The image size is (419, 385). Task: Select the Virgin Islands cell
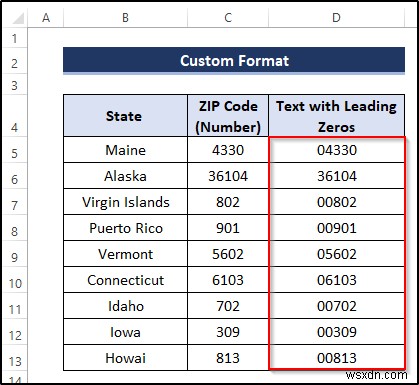[125, 202]
